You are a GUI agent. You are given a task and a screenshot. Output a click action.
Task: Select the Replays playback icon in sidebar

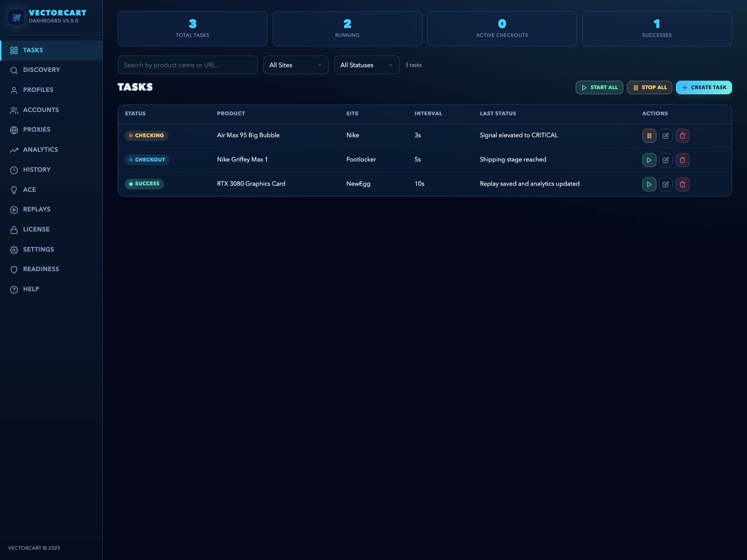pos(14,209)
